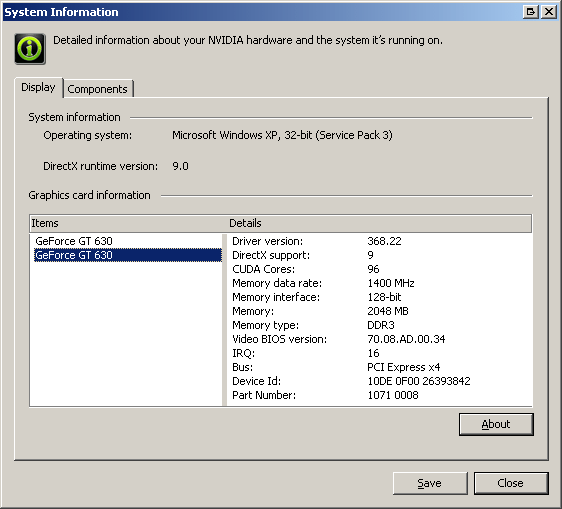The image size is (562, 509).
Task: Close the System Information window
Action: click(549, 12)
